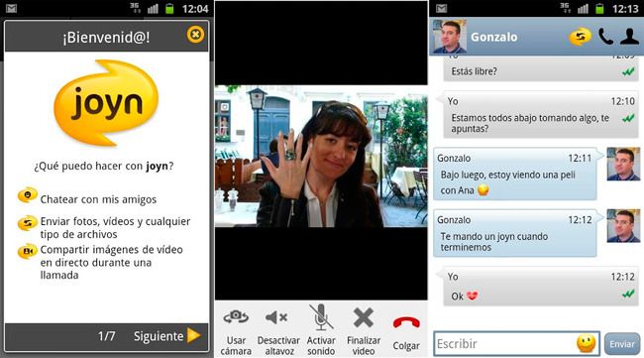Screen dimensions: 644x358
Task: Tap the video call image of the woman
Action: pos(321,156)
